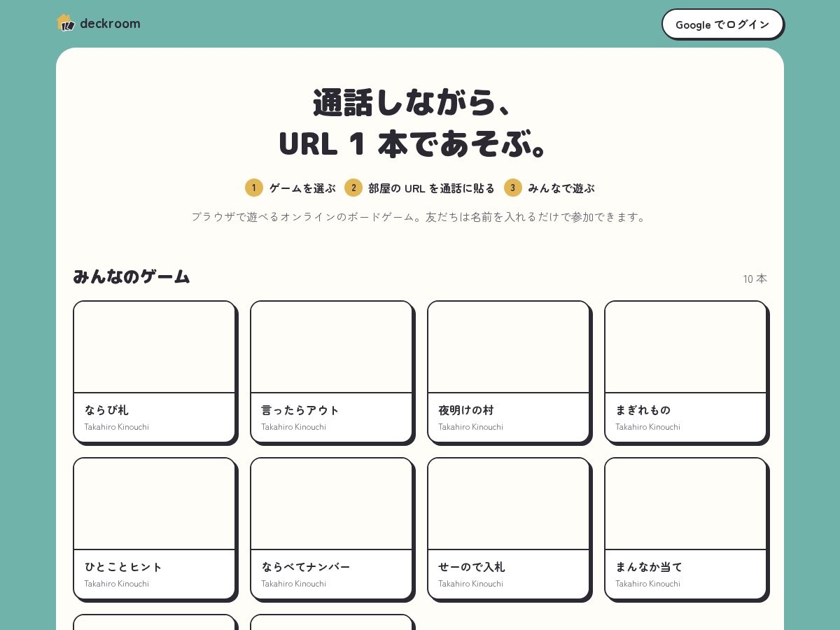Click the step 1 number badge
This screenshot has width=840, height=630.
tap(253, 188)
